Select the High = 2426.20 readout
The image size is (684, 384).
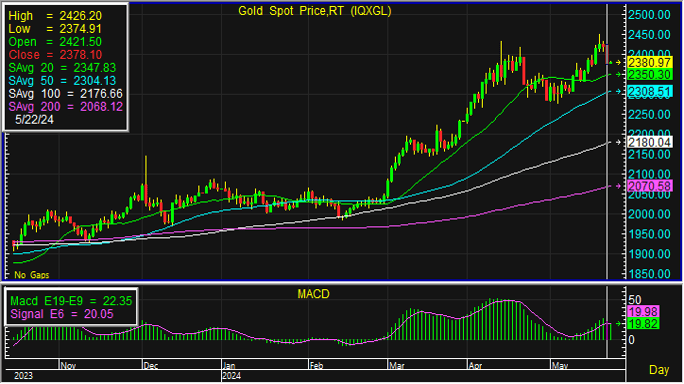55,16
